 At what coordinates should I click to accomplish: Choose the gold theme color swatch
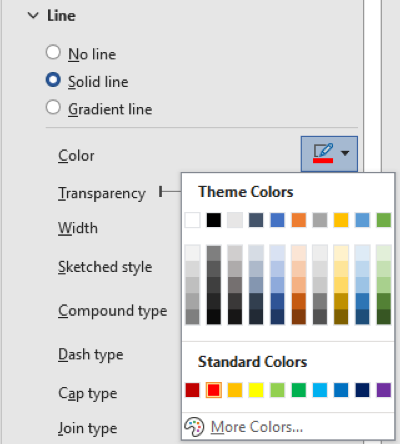[x=341, y=220]
